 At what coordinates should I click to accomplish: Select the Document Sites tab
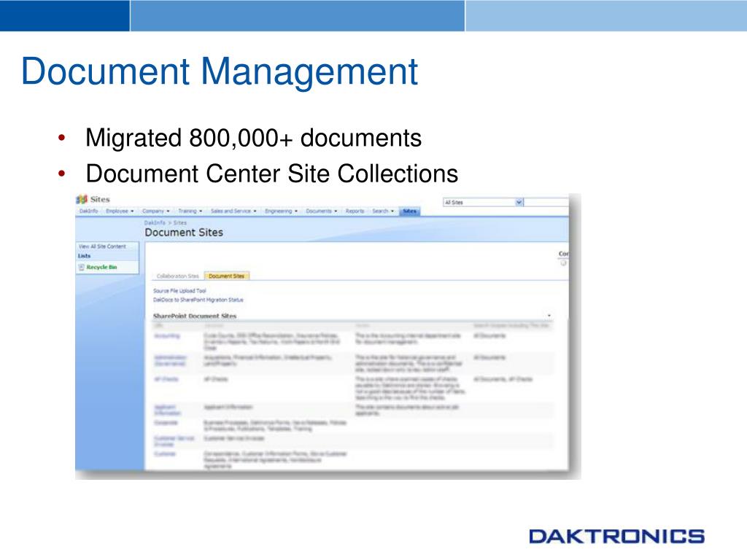click(x=226, y=276)
